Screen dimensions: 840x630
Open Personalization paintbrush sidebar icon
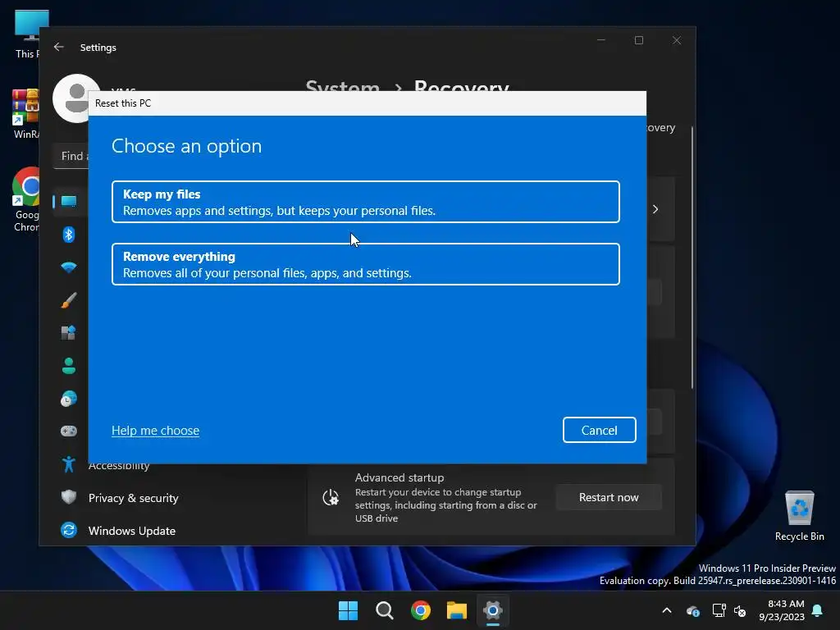[69, 300]
